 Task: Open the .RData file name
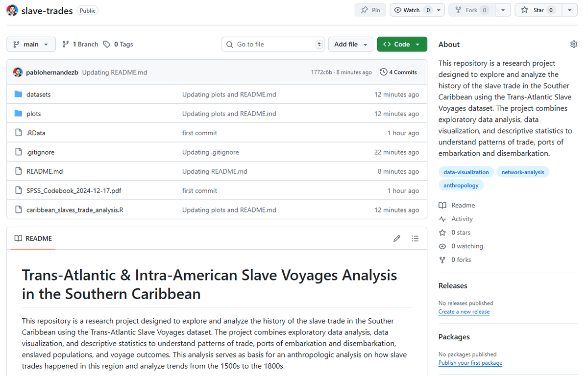pyautogui.click(x=36, y=133)
